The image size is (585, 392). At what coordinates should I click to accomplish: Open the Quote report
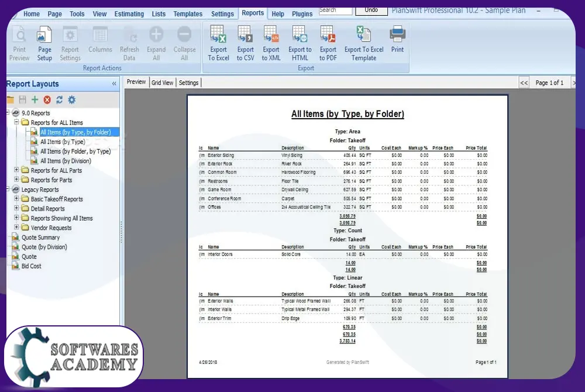29,257
